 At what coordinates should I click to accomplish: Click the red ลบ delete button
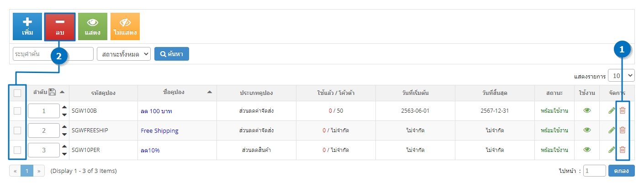pyautogui.click(x=60, y=26)
